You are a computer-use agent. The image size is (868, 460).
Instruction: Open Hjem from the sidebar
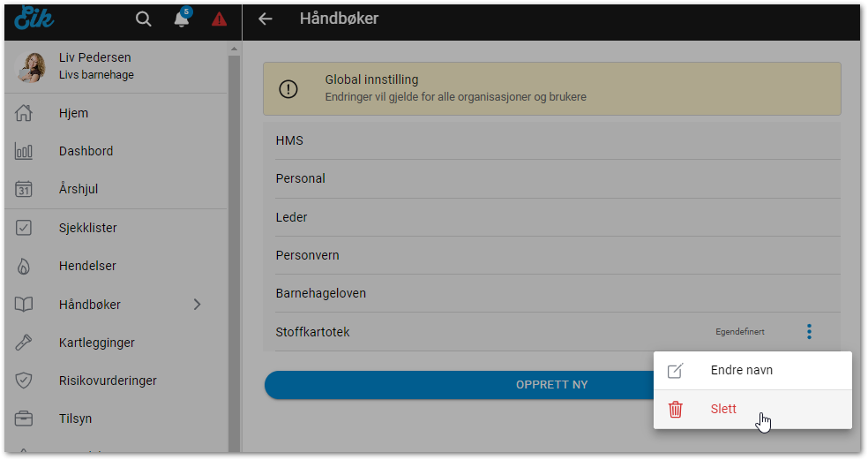pyautogui.click(x=73, y=113)
